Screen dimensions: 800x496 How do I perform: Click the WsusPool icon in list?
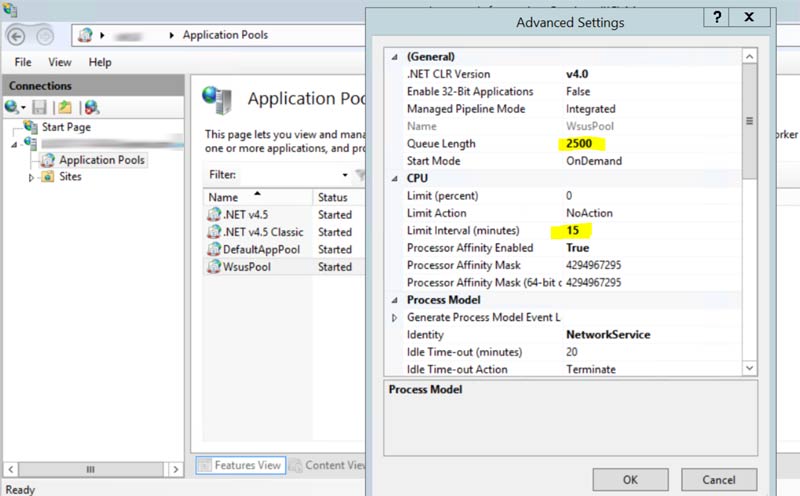point(214,266)
